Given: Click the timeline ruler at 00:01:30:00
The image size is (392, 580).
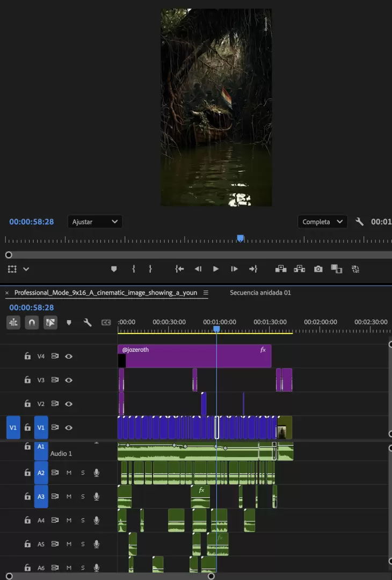Looking at the screenshot, I should [x=270, y=322].
